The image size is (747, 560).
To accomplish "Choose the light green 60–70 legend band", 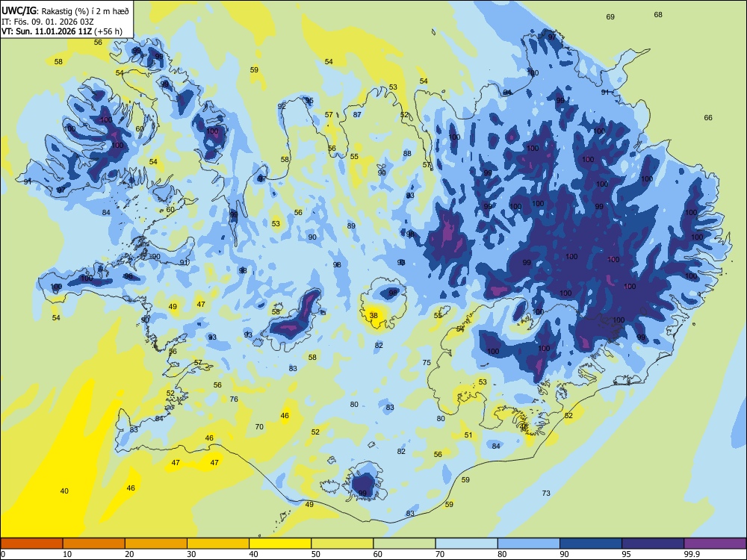I will point(404,544).
